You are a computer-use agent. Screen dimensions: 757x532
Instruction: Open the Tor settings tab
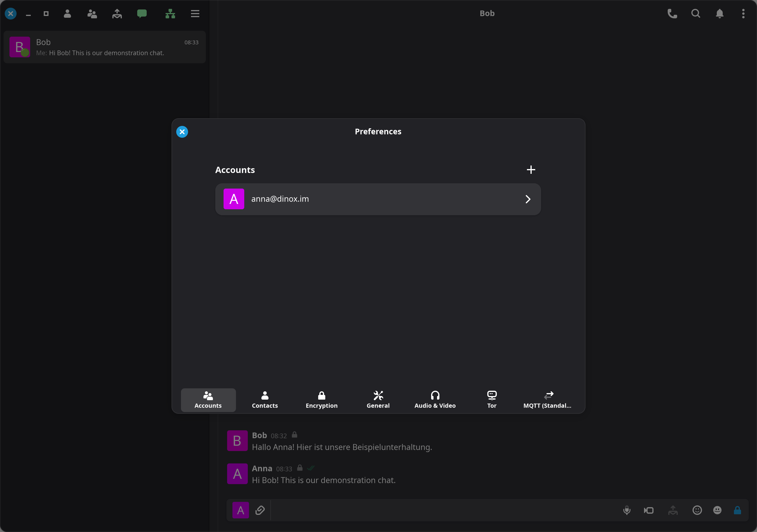coord(491,400)
